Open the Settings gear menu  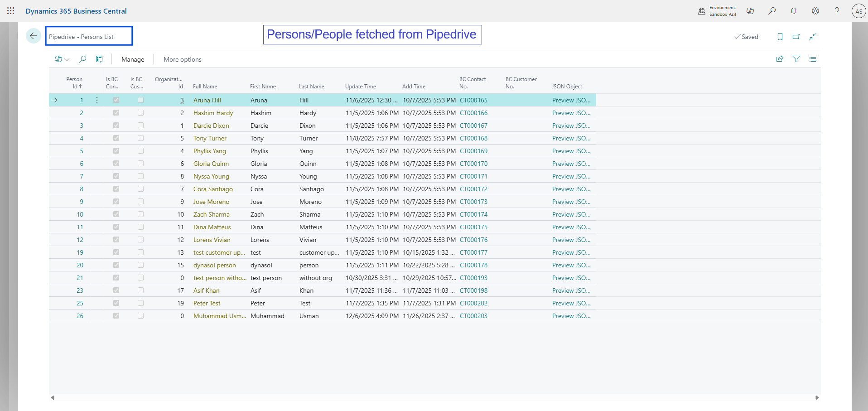click(815, 11)
